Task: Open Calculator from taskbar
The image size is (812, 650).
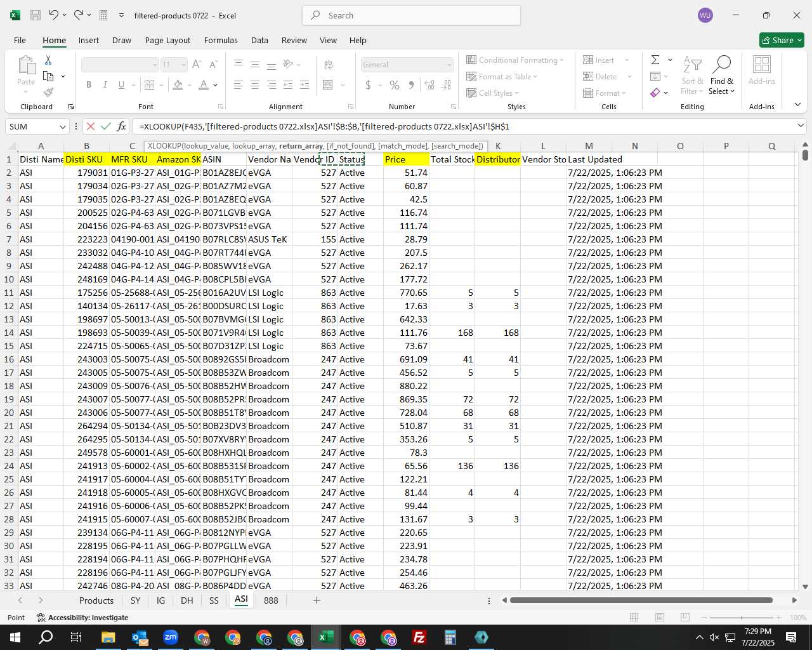Action: pyautogui.click(x=450, y=637)
